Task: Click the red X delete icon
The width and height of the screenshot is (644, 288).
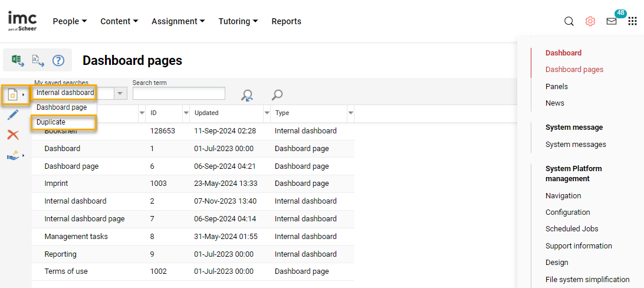Action: coord(12,135)
